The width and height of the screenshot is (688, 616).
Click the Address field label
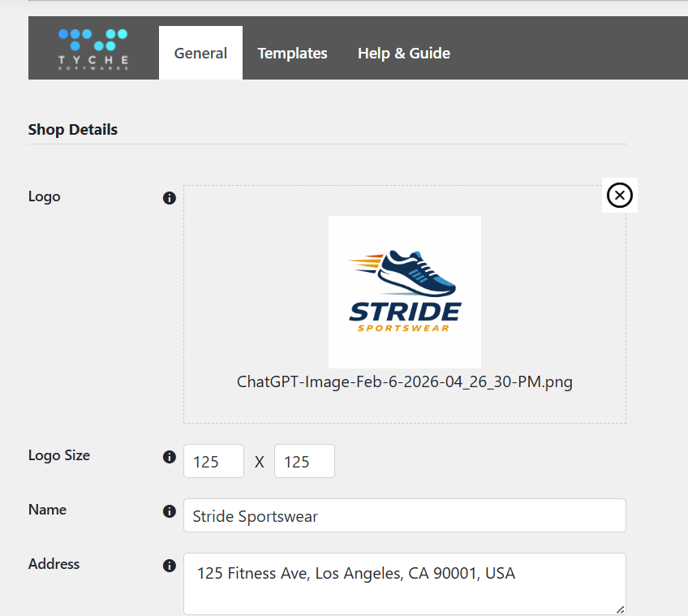(54, 564)
